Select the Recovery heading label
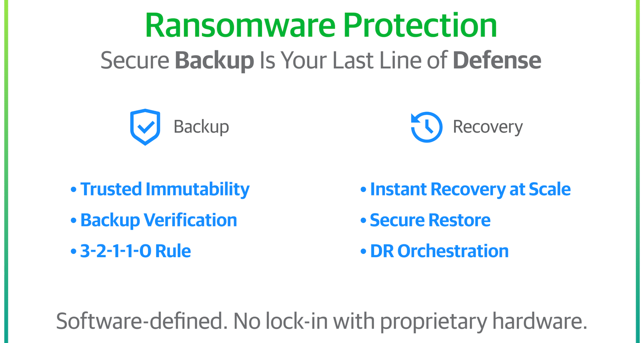Image resolution: width=644 pixels, height=343 pixels. click(x=488, y=127)
